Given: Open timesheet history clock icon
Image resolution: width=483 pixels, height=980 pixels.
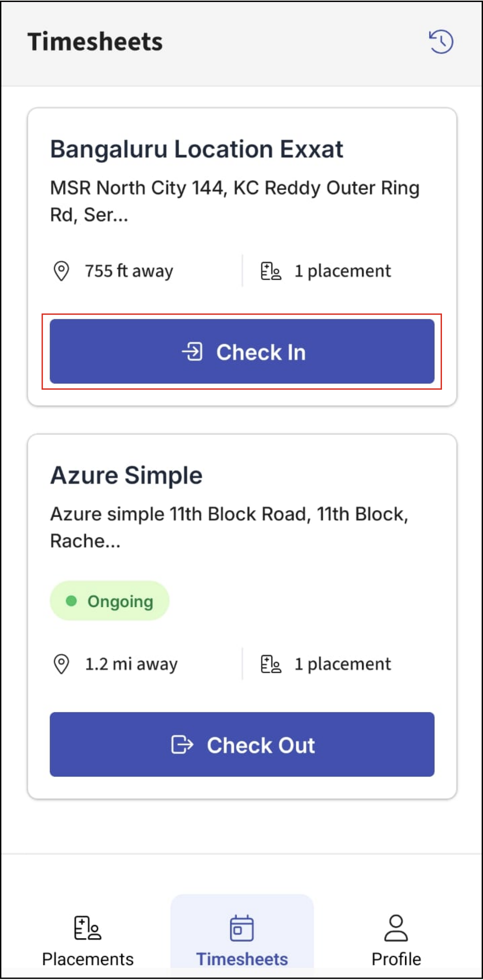Looking at the screenshot, I should pyautogui.click(x=441, y=41).
